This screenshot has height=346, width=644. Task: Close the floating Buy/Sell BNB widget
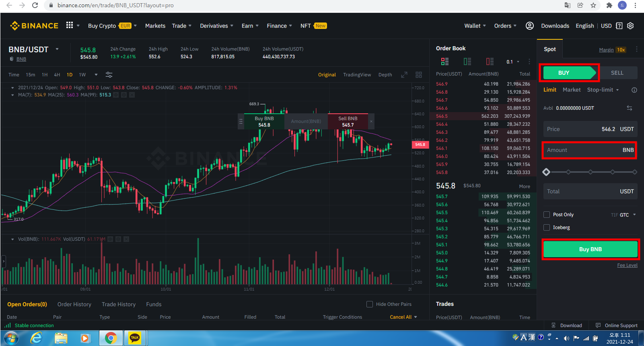click(371, 121)
